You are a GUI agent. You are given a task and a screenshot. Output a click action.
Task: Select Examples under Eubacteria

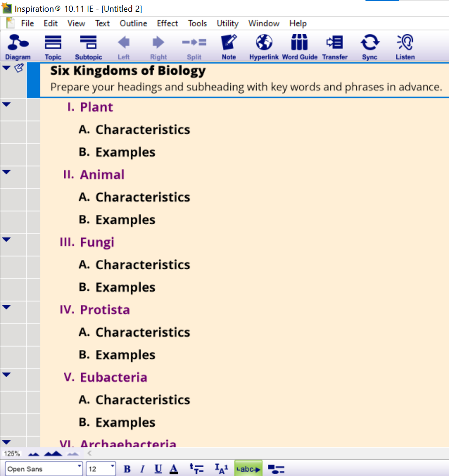pyautogui.click(x=125, y=423)
